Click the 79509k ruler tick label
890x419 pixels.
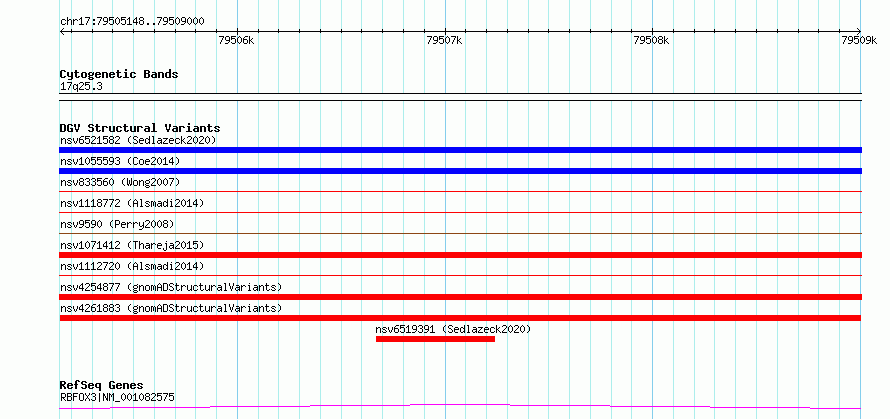tap(859, 40)
